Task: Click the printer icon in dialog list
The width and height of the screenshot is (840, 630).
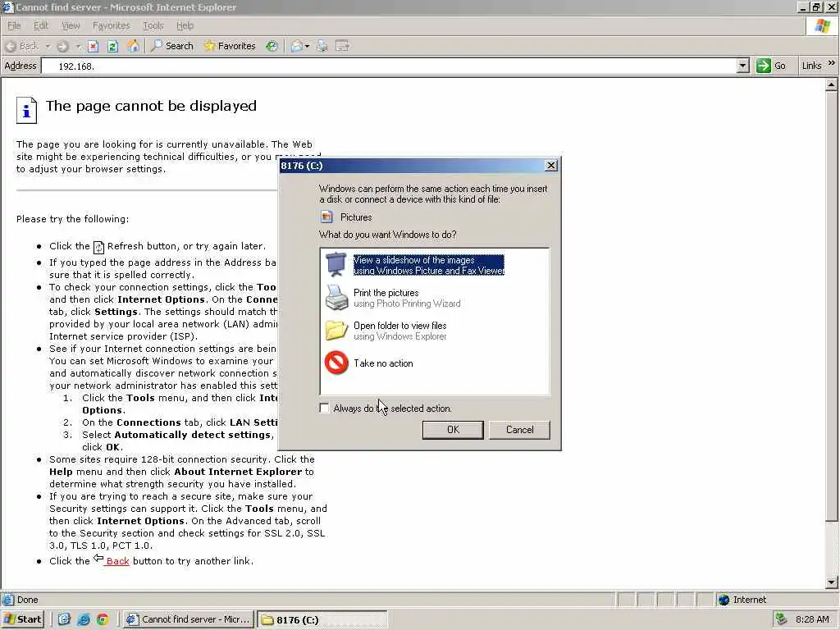Action: pos(336,297)
